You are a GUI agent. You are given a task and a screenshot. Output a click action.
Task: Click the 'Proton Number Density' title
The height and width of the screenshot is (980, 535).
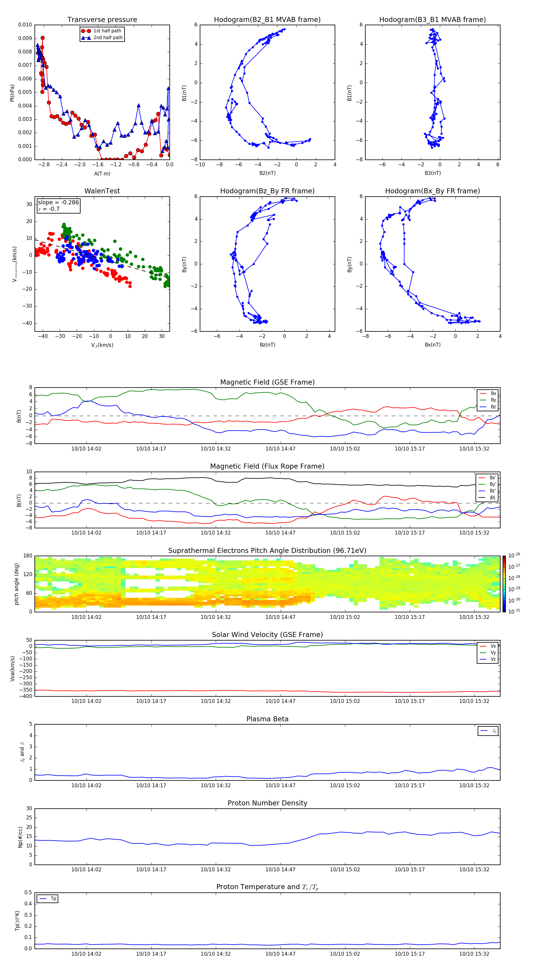267,803
